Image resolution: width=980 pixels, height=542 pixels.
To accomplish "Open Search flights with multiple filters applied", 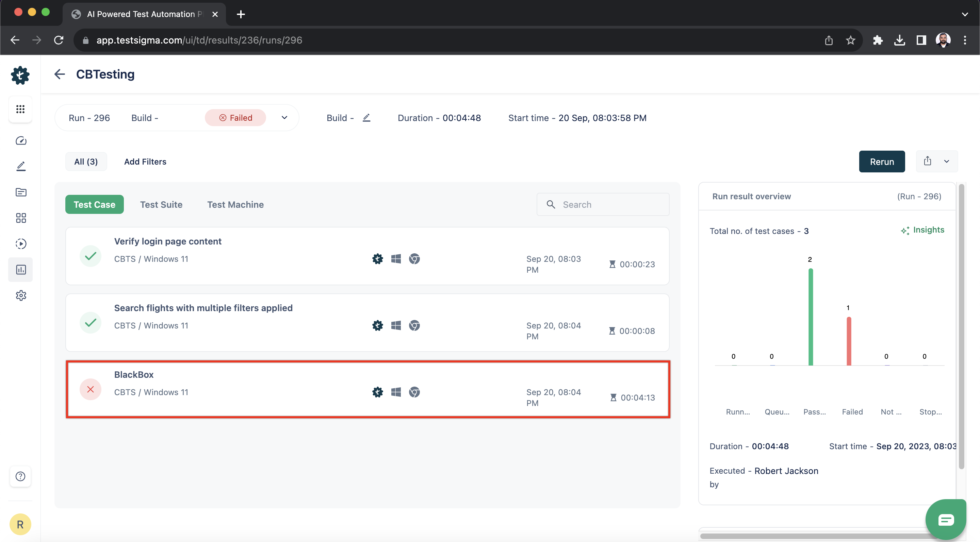I will coord(367,323).
